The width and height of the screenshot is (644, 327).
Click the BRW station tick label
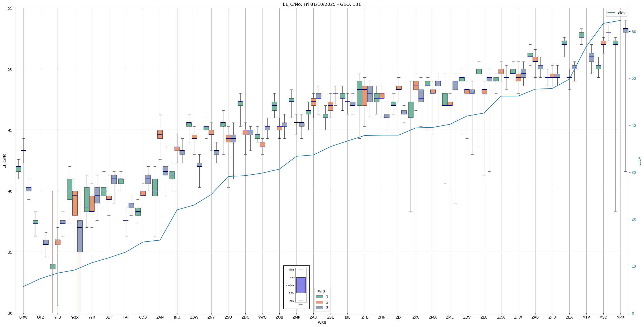click(23, 317)
